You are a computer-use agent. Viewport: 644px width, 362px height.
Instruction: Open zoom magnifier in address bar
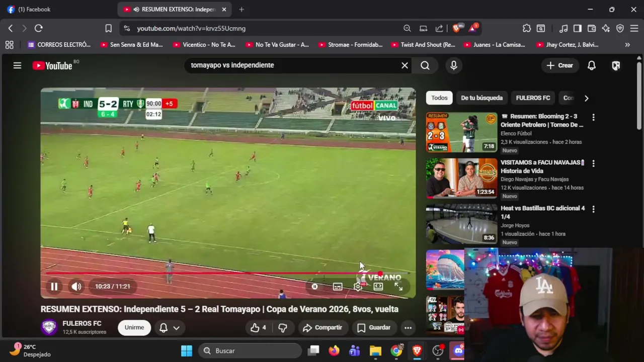click(407, 29)
